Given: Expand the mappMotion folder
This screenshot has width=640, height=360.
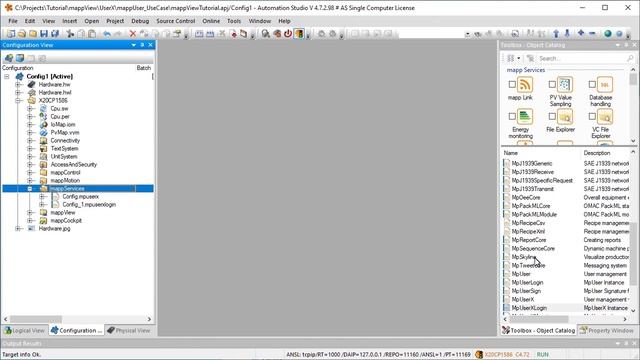Looking at the screenshot, I should click(x=30, y=180).
